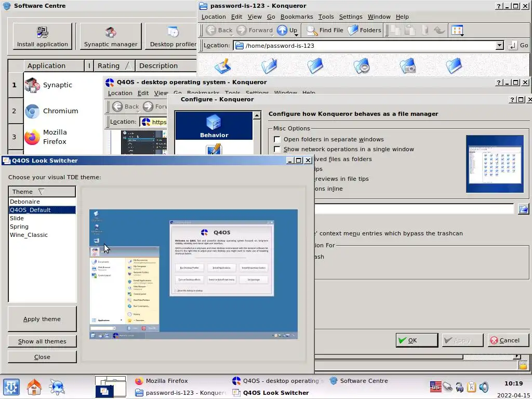Screen dimensions: 532x399
Task: Click the Application column header
Action: pos(54,66)
